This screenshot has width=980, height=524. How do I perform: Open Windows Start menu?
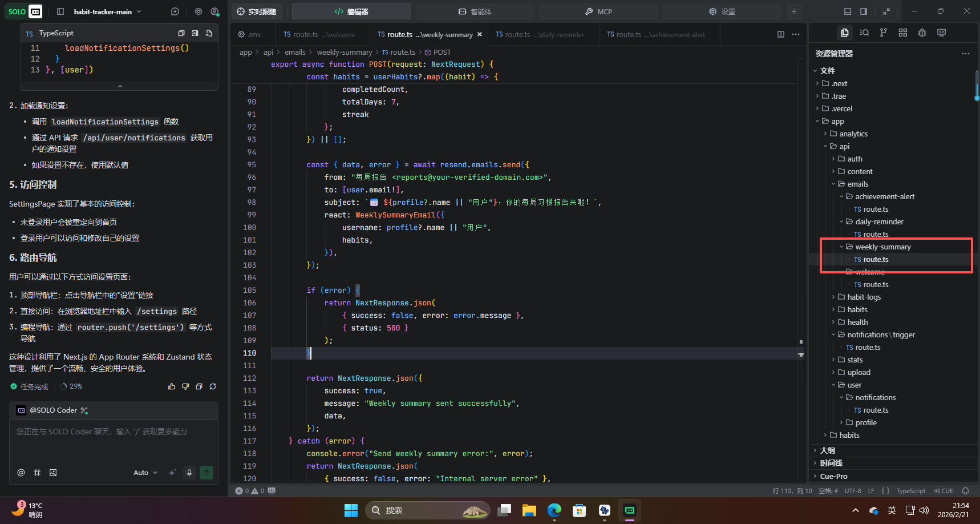click(351, 510)
